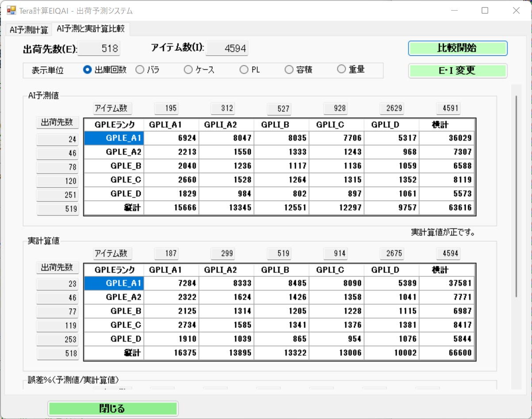Click GPLI_B column header in AI予測値 table
The height and width of the screenshot is (419, 532).
click(281, 125)
